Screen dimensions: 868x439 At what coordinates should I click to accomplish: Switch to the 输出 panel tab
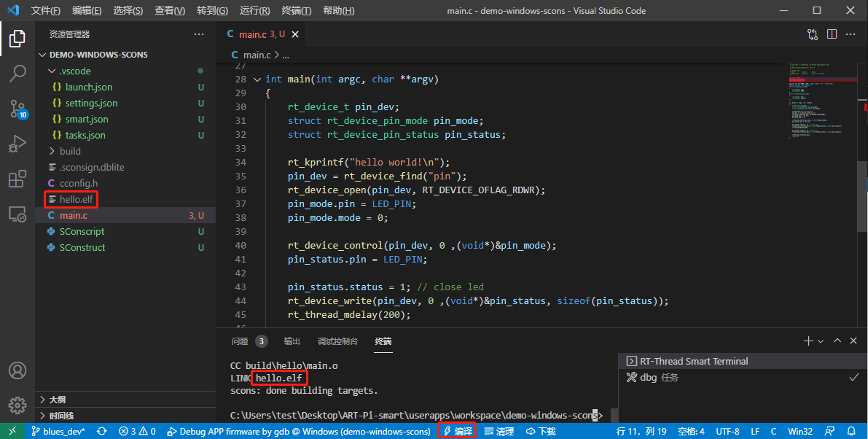[292, 341]
